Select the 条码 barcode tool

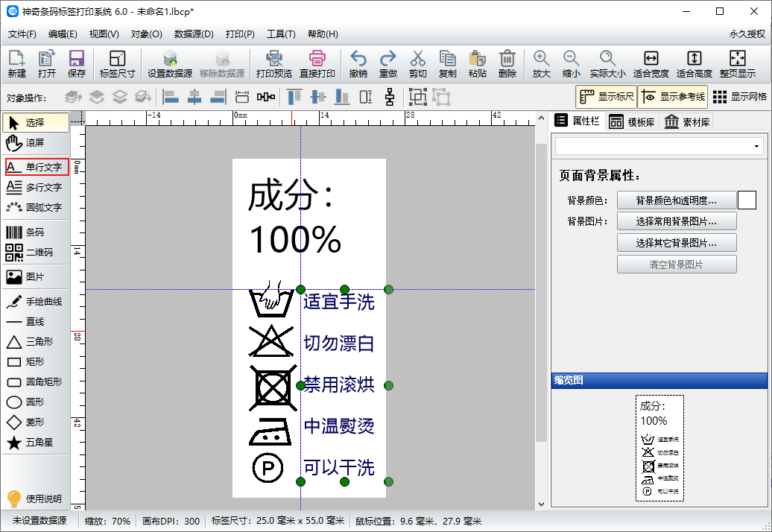[35, 232]
